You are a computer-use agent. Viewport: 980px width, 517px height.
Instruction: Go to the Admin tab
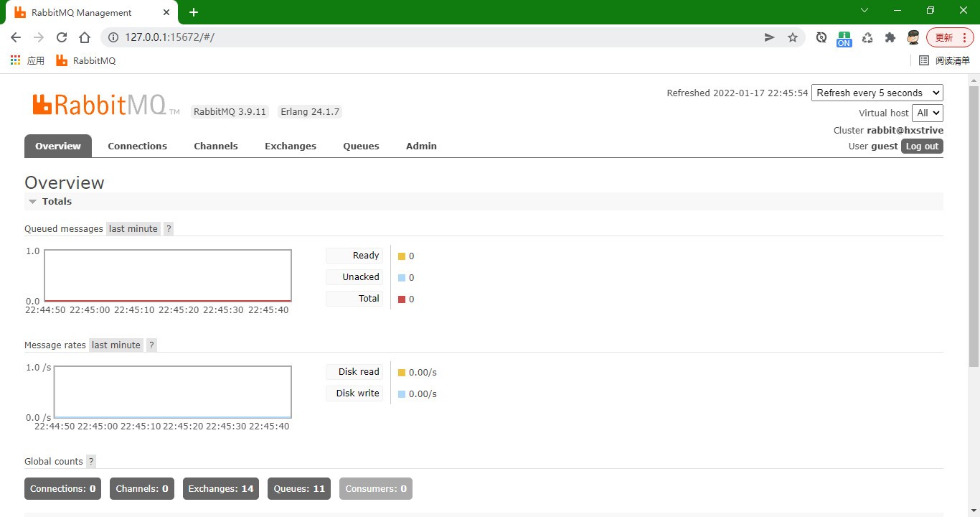click(421, 146)
